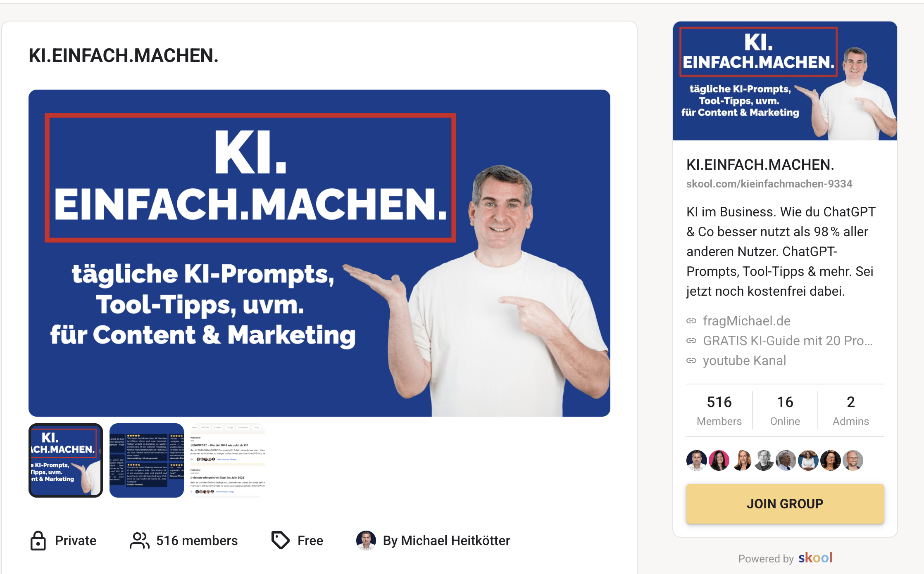924x574 pixels.
Task: Open the first member avatar in sidebar
Action: click(x=697, y=460)
